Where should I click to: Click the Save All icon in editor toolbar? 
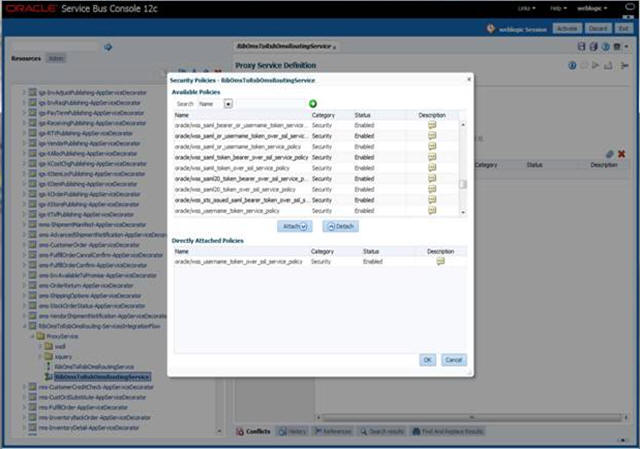[593, 47]
